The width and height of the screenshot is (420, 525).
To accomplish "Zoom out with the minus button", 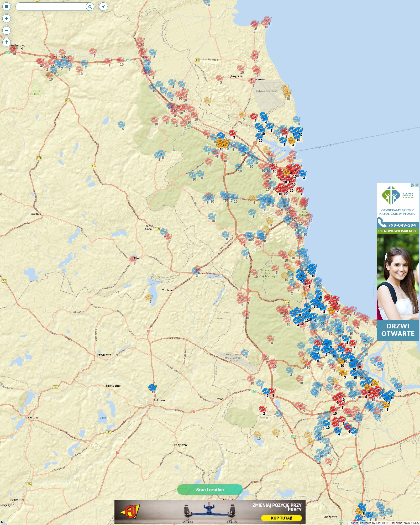I will 7,30.
